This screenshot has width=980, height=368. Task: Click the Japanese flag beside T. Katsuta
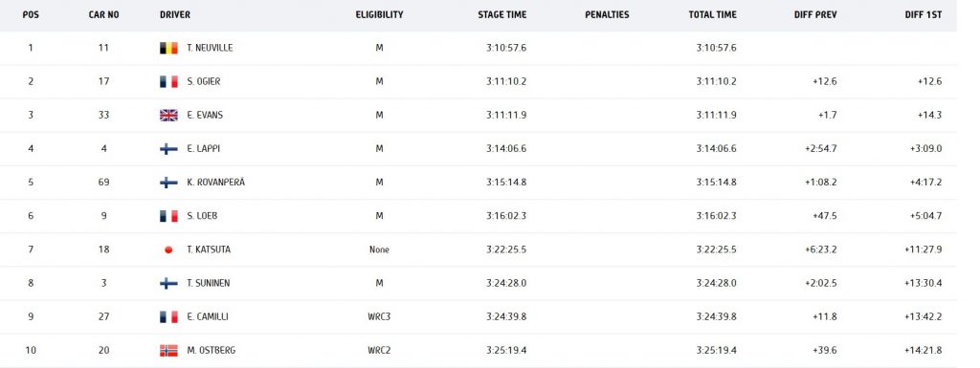point(168,250)
